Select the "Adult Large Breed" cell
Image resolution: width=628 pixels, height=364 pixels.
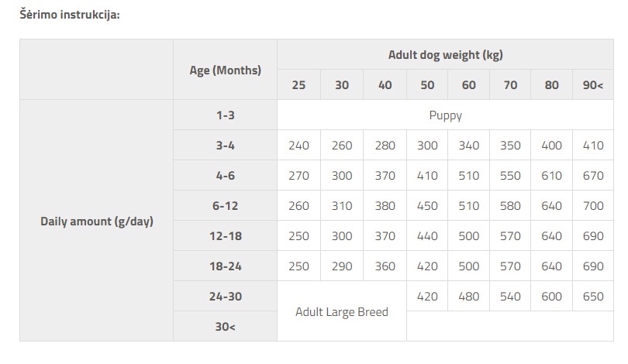[342, 311]
